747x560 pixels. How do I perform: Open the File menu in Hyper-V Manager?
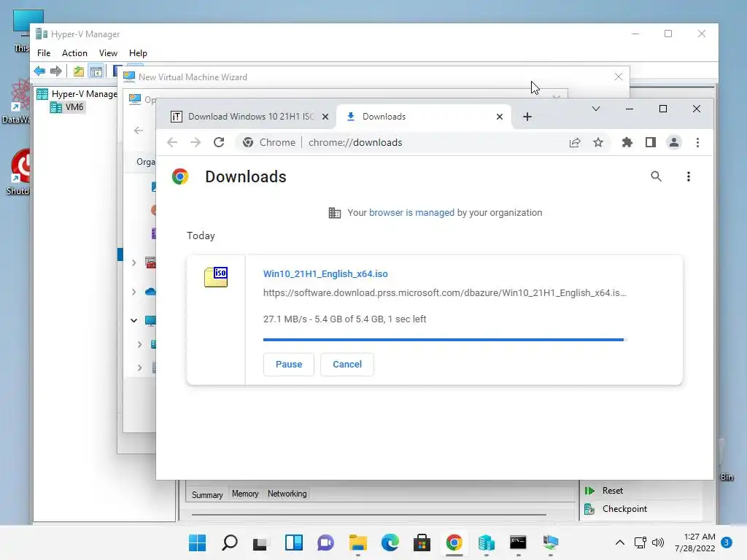point(44,52)
